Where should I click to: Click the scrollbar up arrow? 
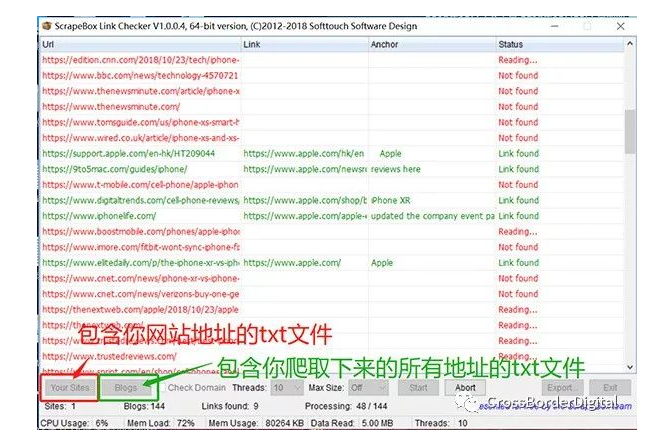pos(630,44)
